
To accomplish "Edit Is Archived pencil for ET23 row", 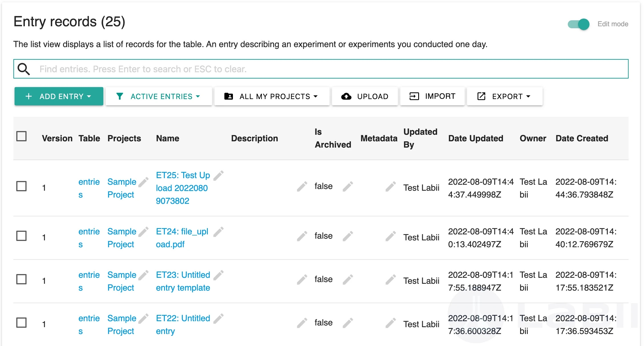I will coord(348,279).
